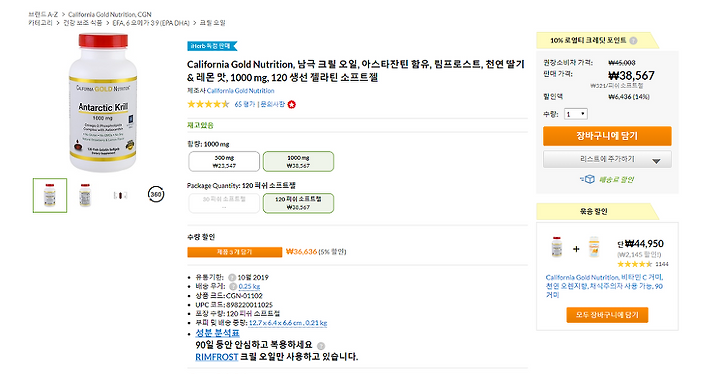Click the sale price ₩38,567
The image size is (720, 374).
(x=631, y=75)
